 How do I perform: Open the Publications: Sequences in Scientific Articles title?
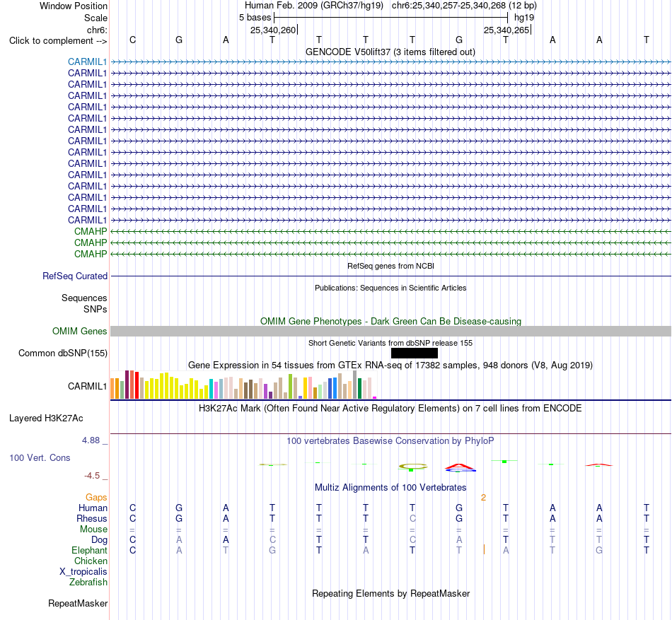(x=390, y=288)
